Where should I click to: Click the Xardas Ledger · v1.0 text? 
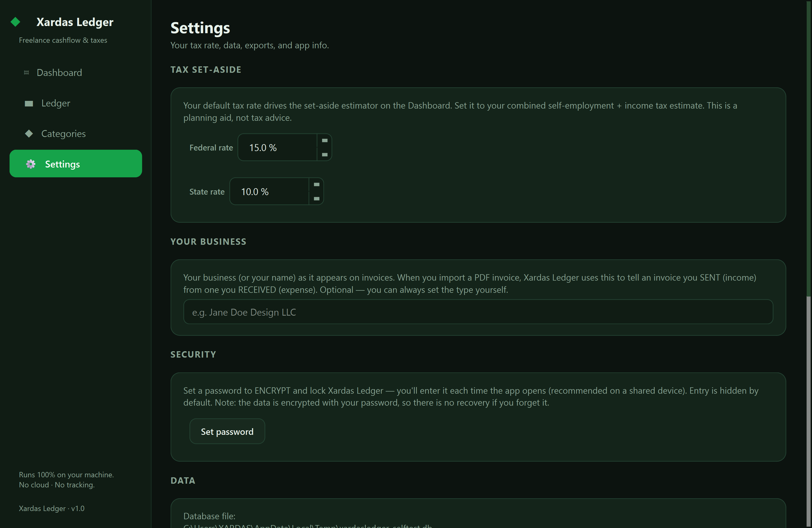click(51, 508)
